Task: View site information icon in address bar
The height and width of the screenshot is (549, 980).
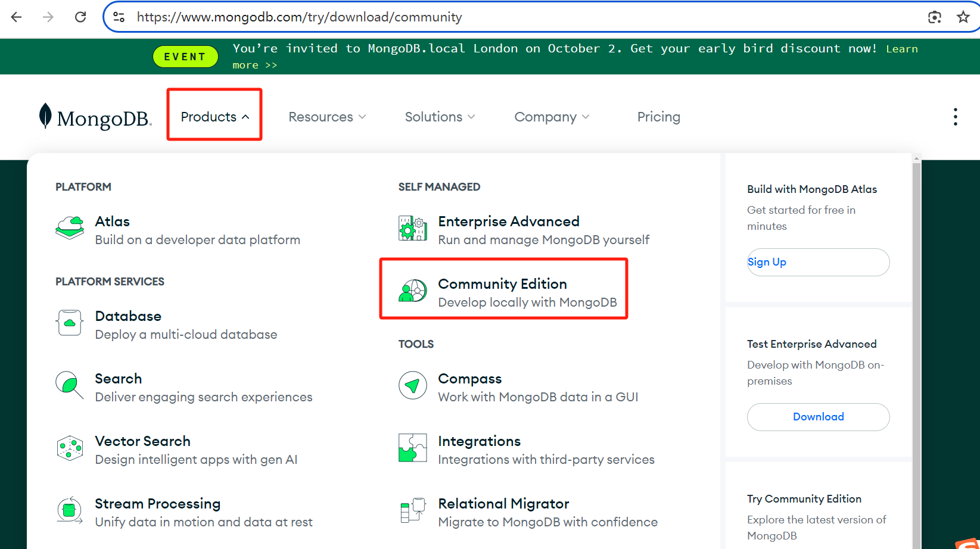Action: point(119,17)
